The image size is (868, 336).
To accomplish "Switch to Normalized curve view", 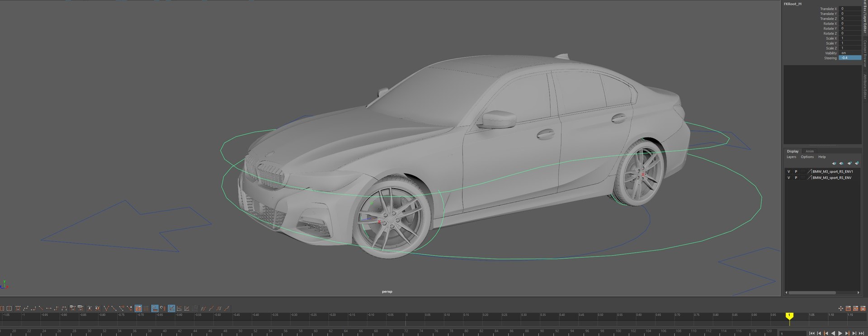I will click(x=187, y=308).
